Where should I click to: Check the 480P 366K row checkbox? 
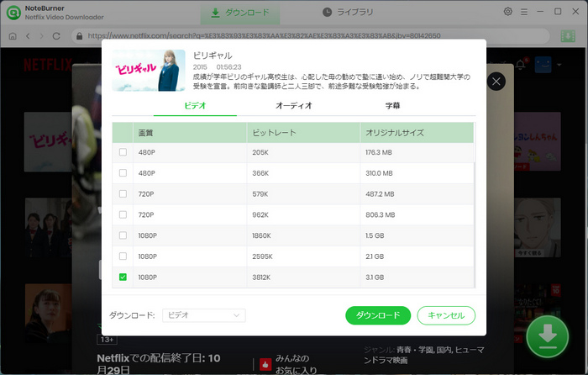tap(123, 173)
